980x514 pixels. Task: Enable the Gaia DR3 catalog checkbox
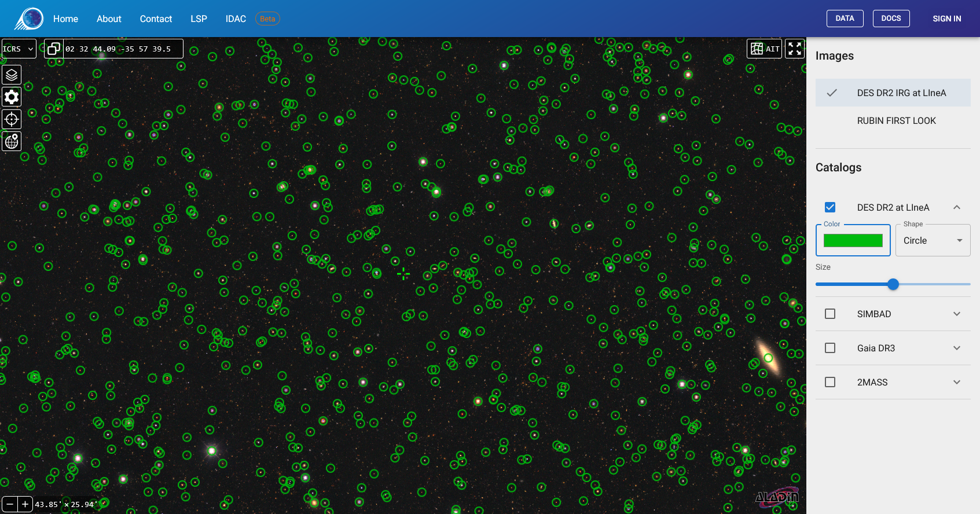830,348
